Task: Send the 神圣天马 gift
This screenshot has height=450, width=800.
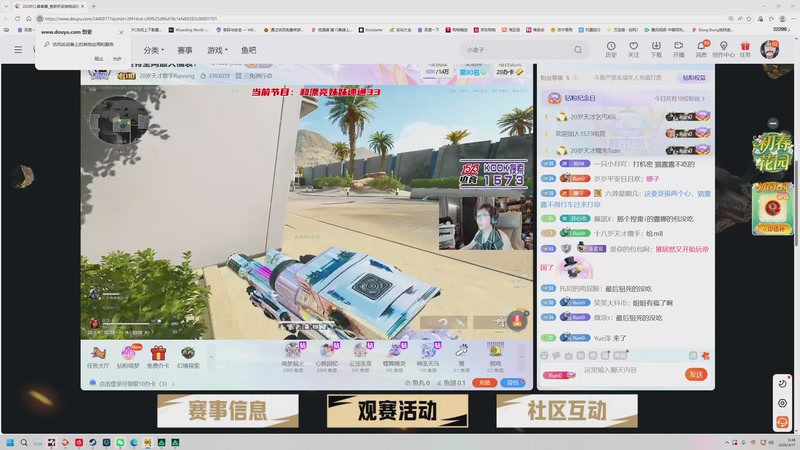Action: click(x=428, y=357)
